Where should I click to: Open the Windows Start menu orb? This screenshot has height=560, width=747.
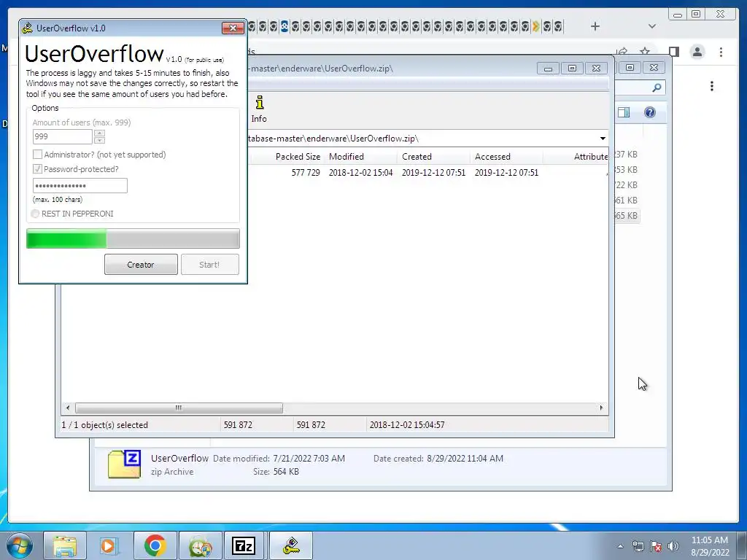coord(20,545)
